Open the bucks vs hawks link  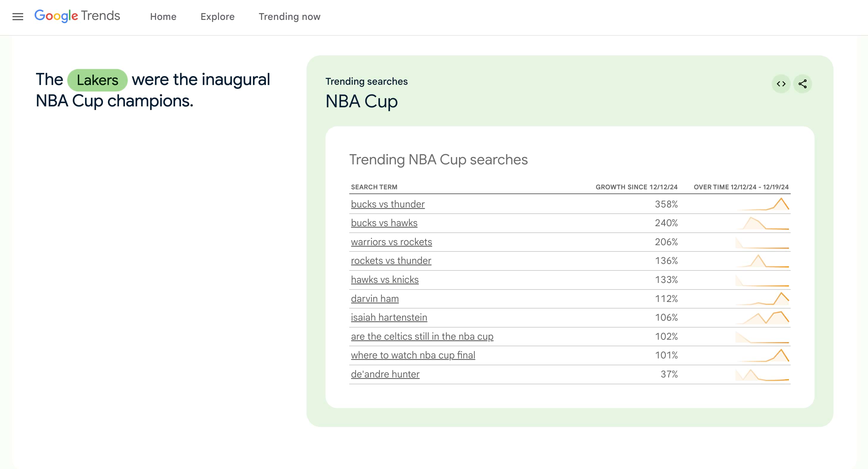point(384,223)
